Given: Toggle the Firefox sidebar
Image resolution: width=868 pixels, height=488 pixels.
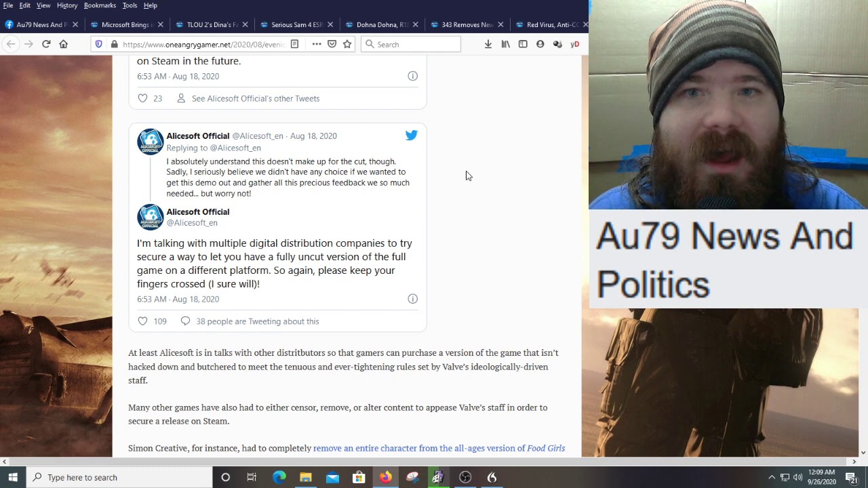Looking at the screenshot, I should pyautogui.click(x=523, y=44).
